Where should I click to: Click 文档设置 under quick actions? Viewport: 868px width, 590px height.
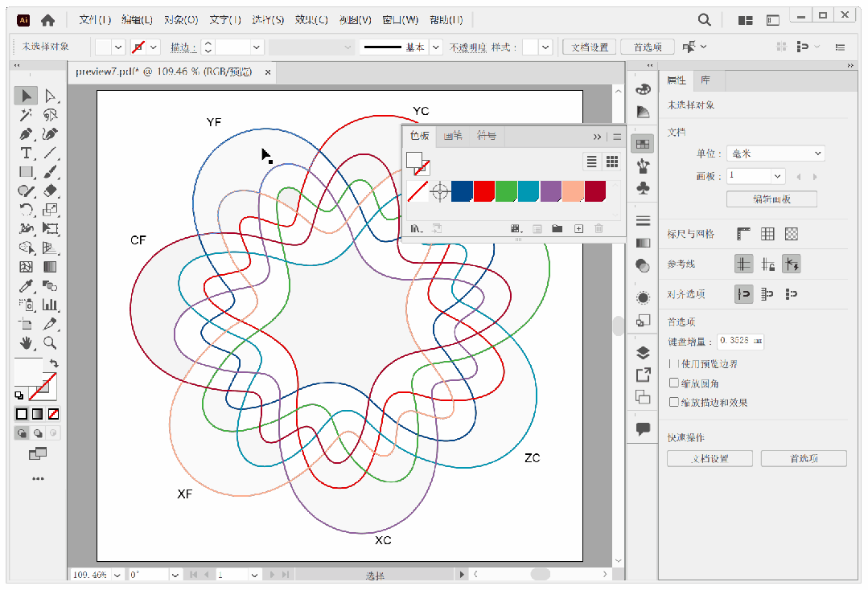[710, 458]
